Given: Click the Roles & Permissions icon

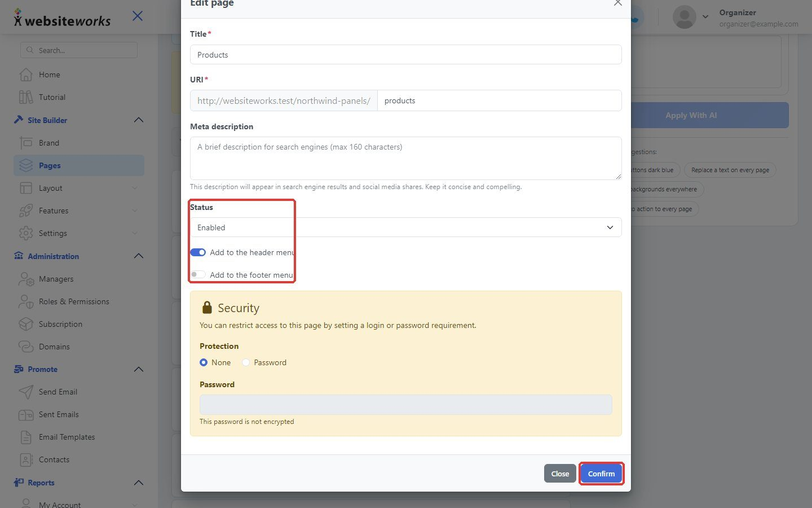Looking at the screenshot, I should click(x=25, y=301).
